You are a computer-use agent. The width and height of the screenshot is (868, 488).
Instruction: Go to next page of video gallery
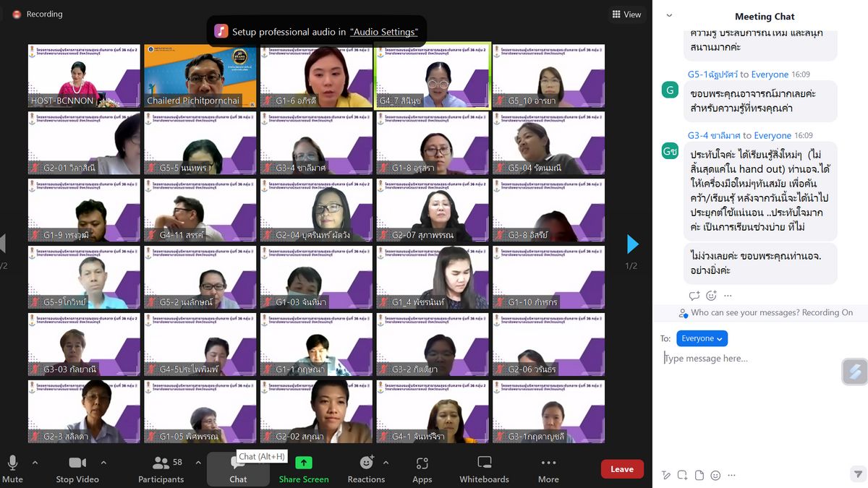coord(632,244)
